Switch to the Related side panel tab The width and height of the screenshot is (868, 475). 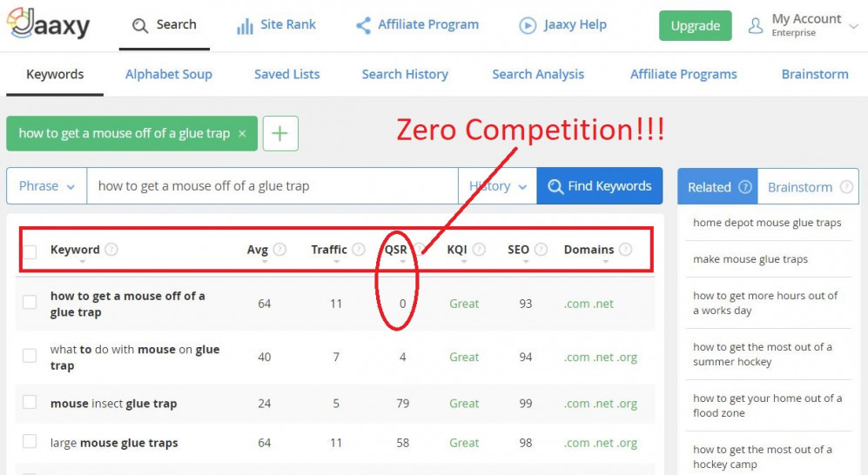pyautogui.click(x=717, y=187)
